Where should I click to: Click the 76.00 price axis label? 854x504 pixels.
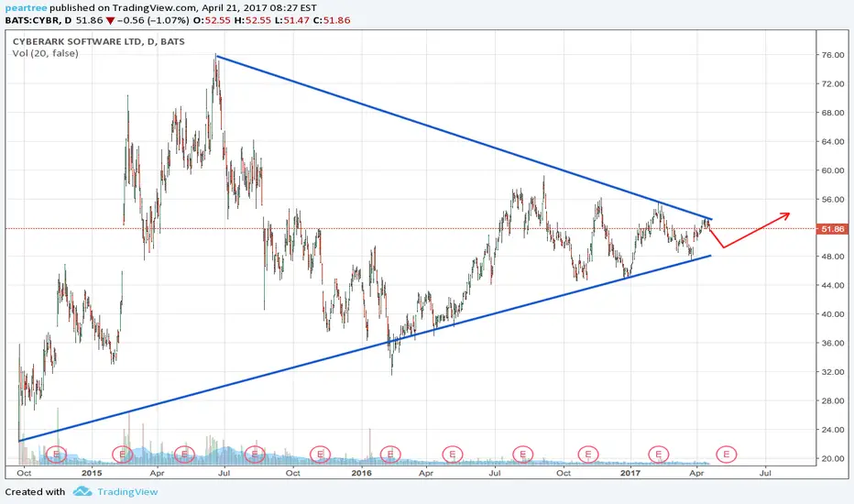click(x=833, y=55)
